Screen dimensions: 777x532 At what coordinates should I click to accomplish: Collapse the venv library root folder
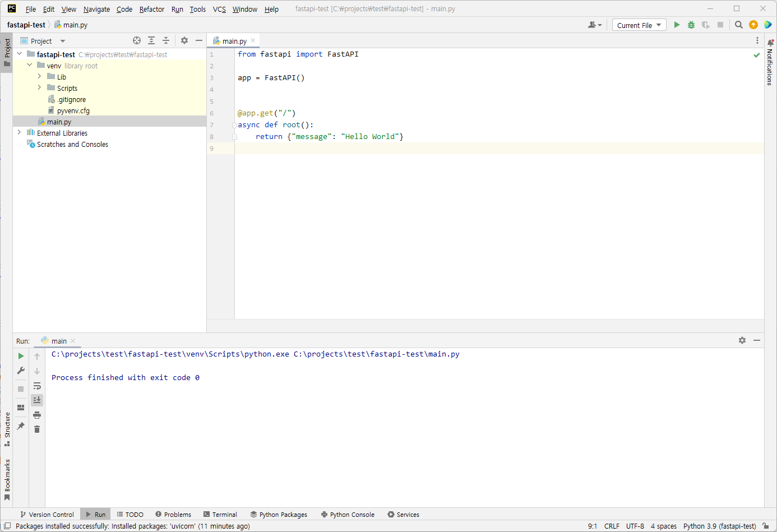point(30,65)
